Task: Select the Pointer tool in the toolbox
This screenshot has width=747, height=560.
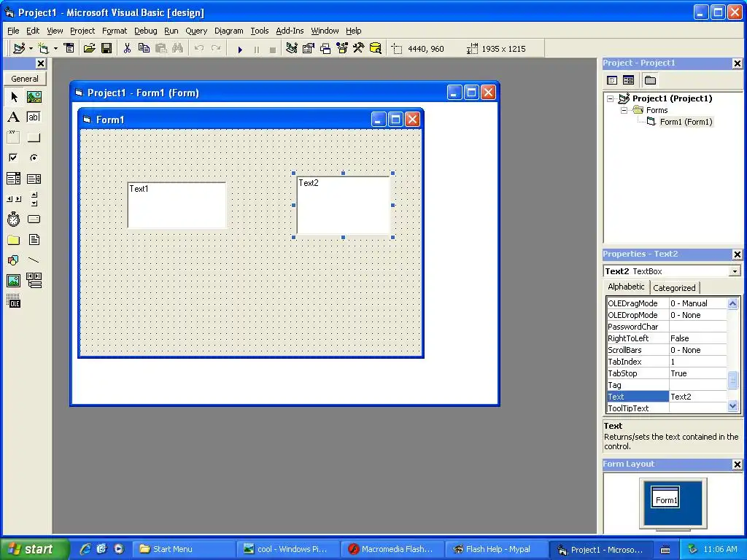Action: click(x=14, y=97)
